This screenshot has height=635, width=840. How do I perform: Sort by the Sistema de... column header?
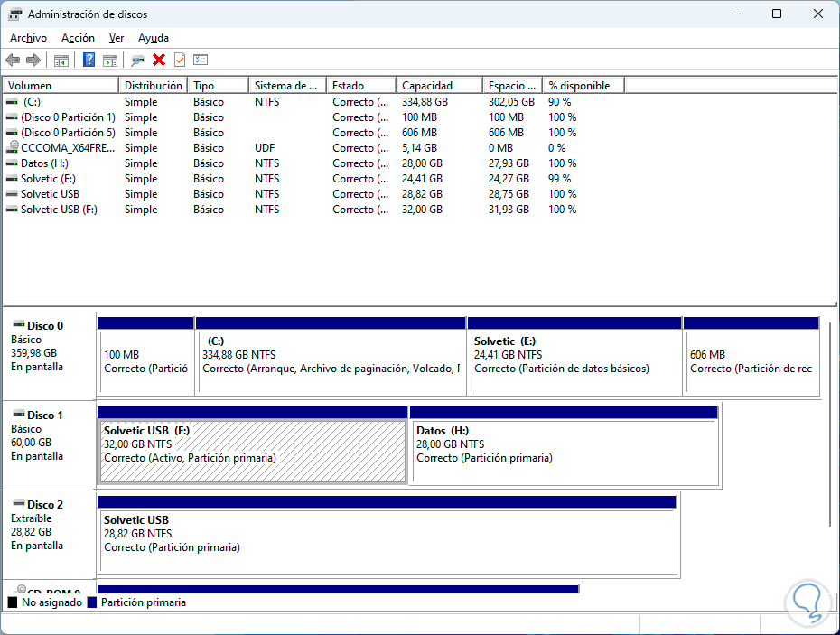pos(288,86)
